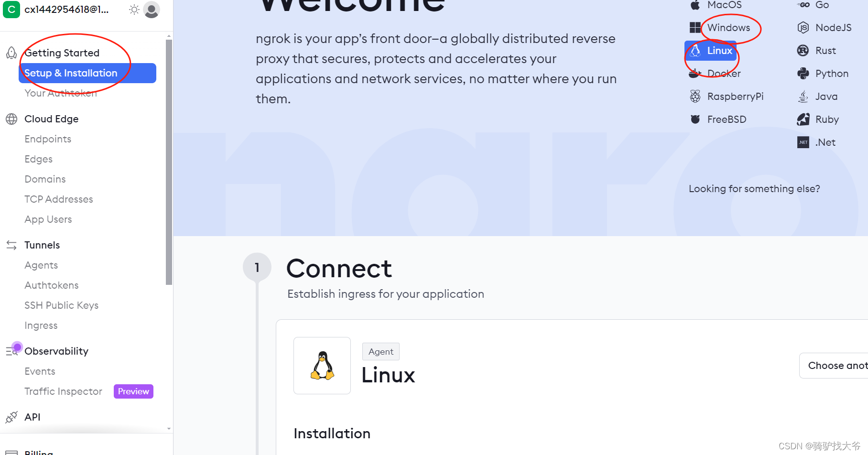Screen dimensions: 868x455
Task: Choose MacOS platform link
Action: [725, 5]
